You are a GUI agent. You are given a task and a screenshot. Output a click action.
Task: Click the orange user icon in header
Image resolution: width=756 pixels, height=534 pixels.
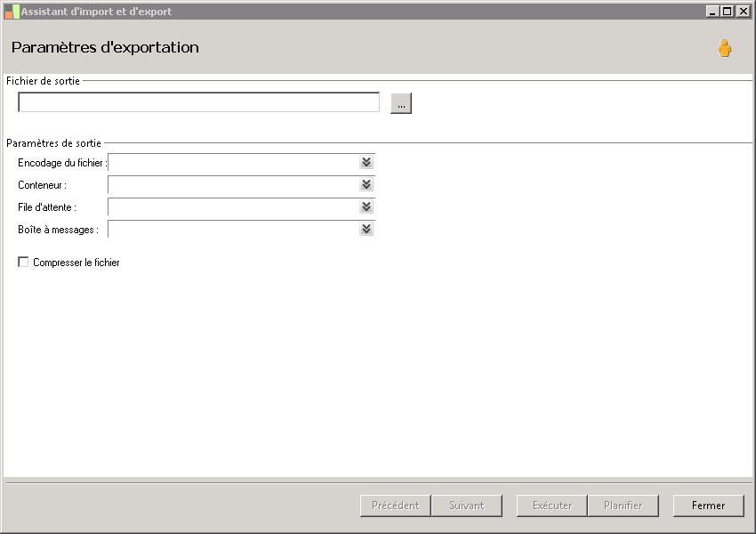pyautogui.click(x=725, y=49)
